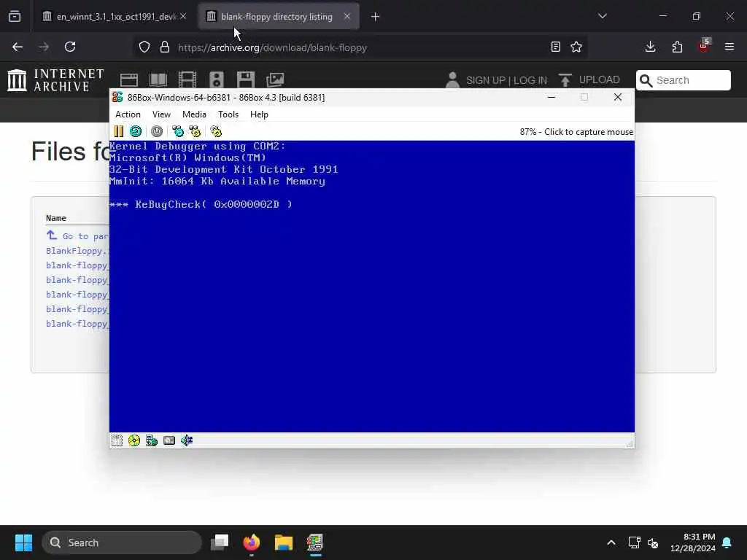Click the gray ACPI shutdown power icon

[157, 131]
